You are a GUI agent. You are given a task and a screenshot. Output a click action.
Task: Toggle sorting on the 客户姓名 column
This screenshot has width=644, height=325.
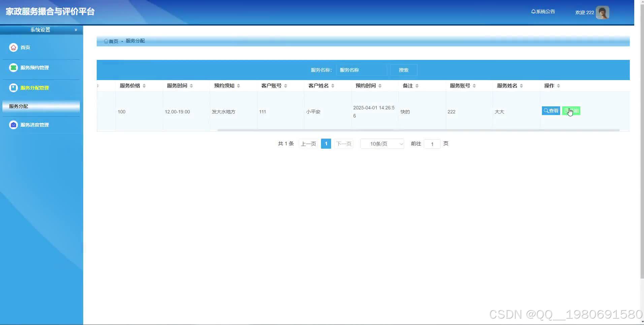[x=333, y=85]
